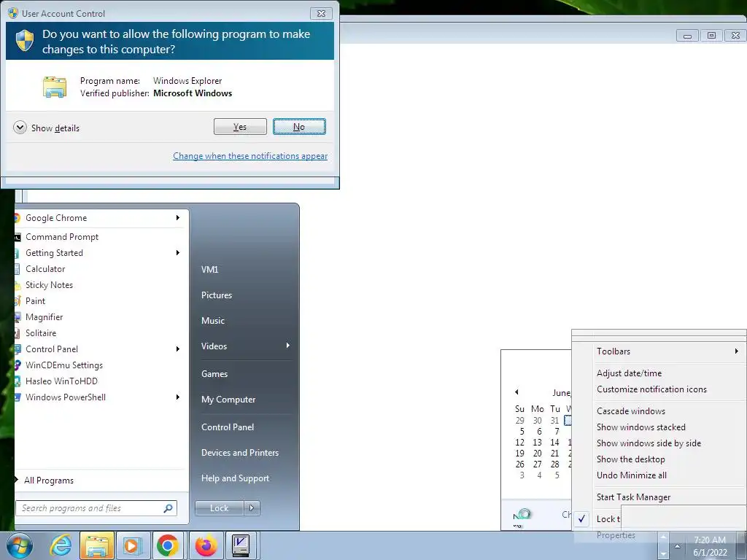The width and height of the screenshot is (747, 560).
Task: Open Devices and Printers
Action: pyautogui.click(x=239, y=453)
